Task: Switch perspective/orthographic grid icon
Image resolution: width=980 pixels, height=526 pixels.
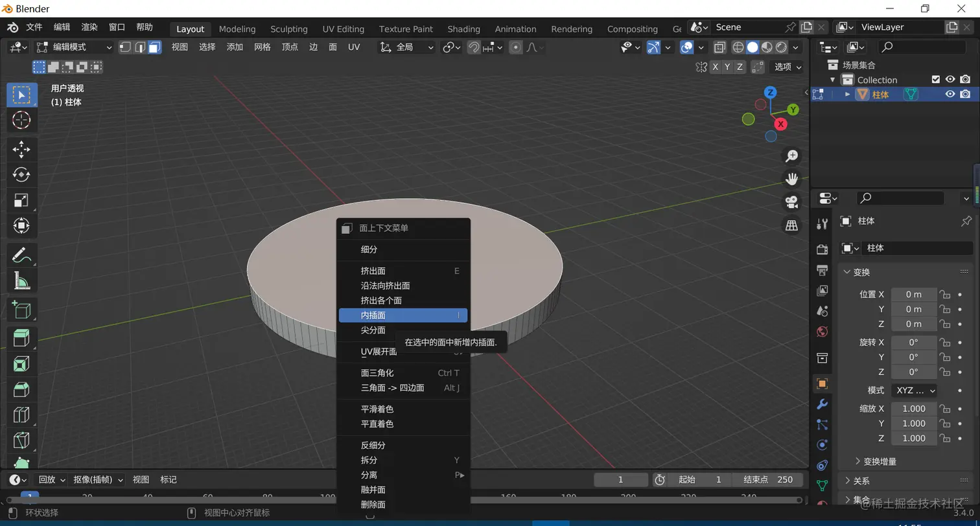Action: click(791, 225)
